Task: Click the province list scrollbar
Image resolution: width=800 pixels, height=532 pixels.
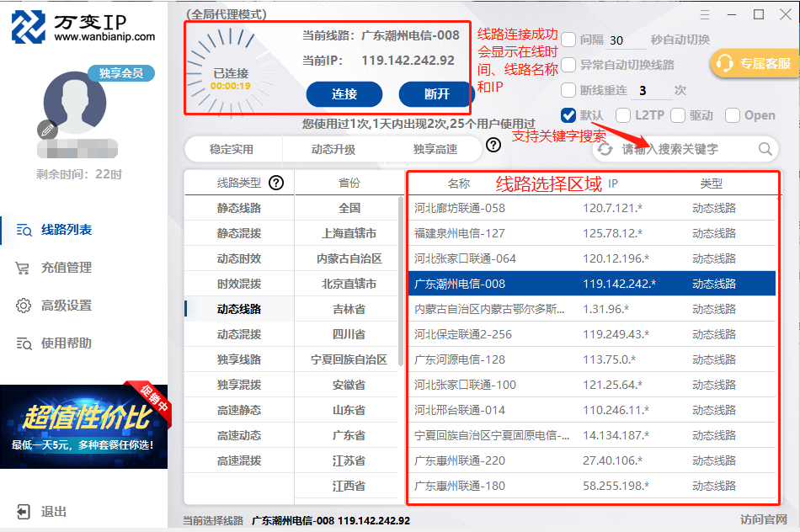Action: (x=401, y=281)
